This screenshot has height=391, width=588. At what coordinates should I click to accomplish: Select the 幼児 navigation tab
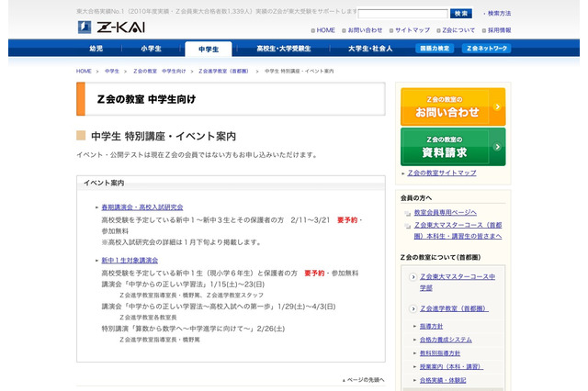click(x=96, y=49)
